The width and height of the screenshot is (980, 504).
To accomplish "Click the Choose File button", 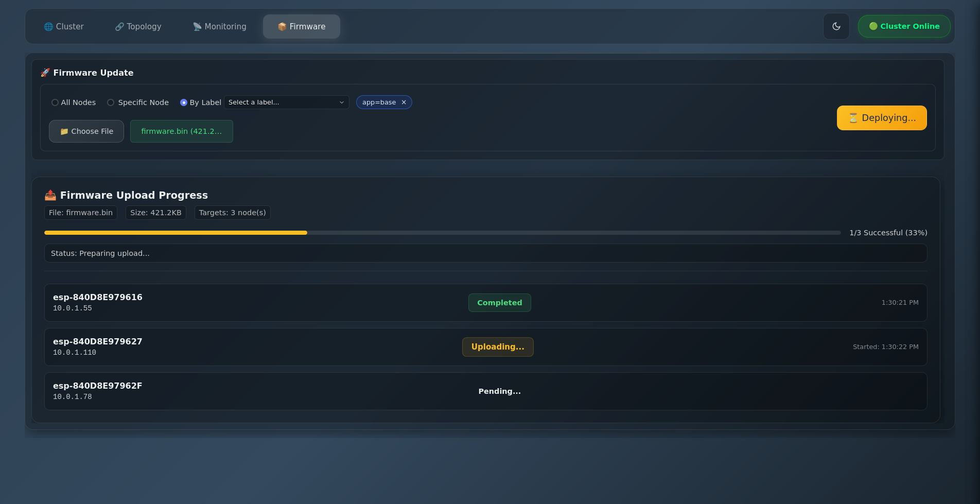I will pyautogui.click(x=86, y=131).
